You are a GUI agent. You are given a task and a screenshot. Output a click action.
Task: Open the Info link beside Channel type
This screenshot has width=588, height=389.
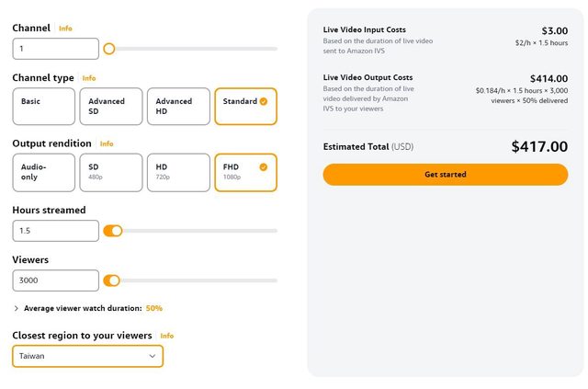pyautogui.click(x=89, y=78)
